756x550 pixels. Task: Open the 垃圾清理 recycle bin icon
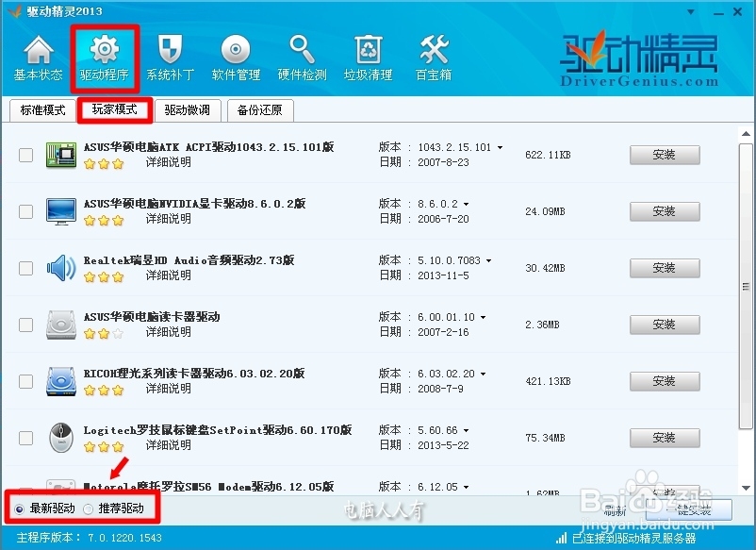[x=368, y=58]
